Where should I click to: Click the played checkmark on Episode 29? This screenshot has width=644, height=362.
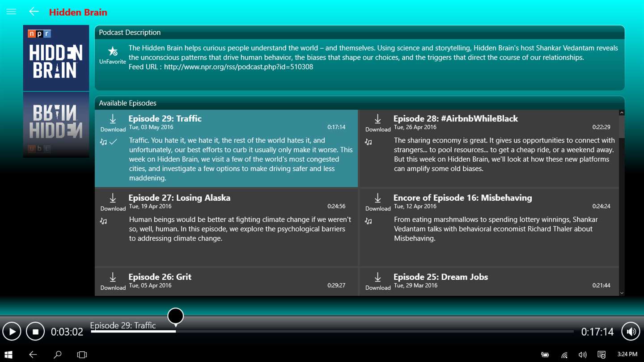coord(113,142)
